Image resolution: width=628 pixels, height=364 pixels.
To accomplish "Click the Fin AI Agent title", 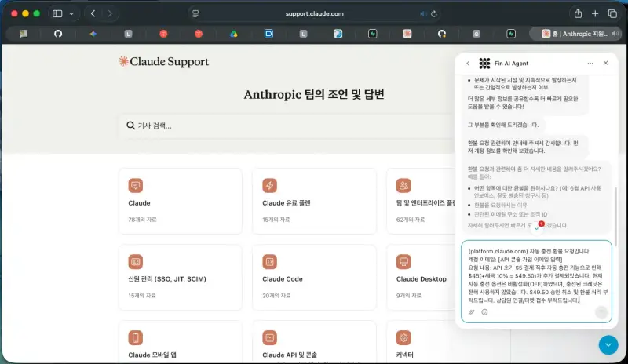I will pos(511,64).
